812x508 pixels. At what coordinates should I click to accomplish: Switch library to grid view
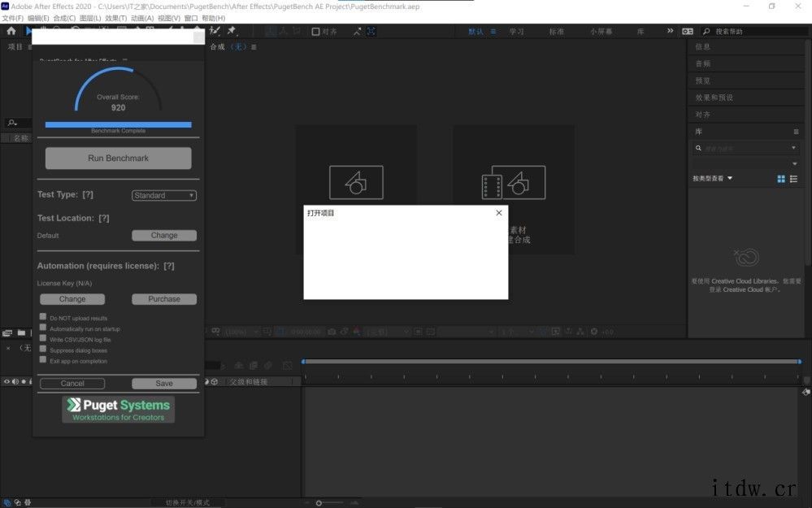pos(781,179)
